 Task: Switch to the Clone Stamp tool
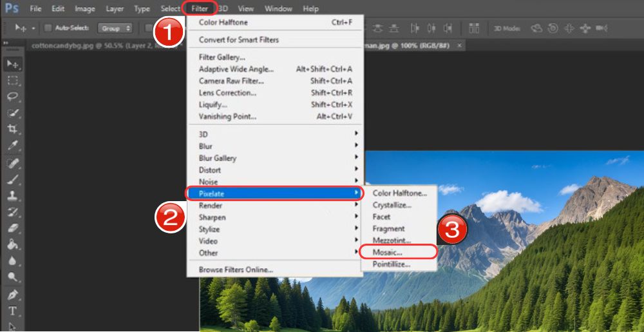click(12, 196)
